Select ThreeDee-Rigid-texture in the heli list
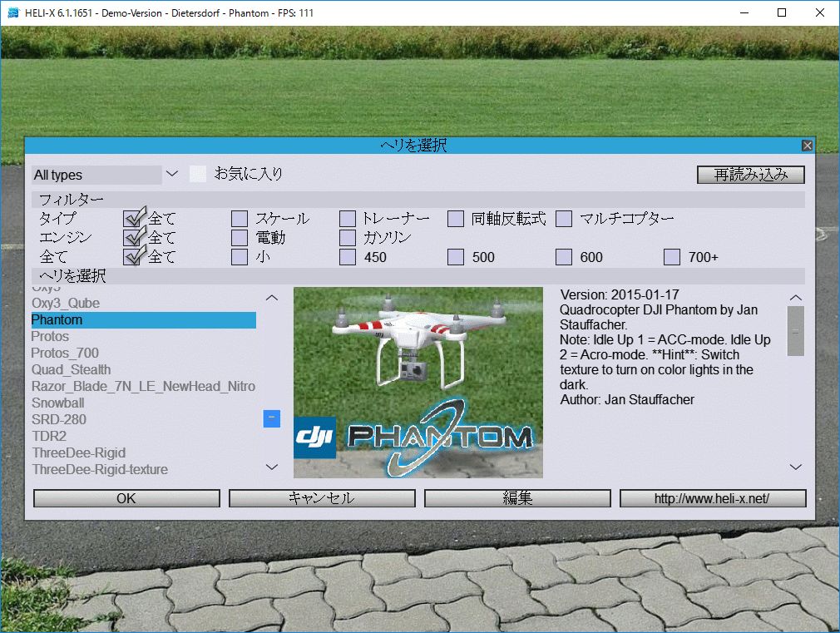 [x=144, y=469]
